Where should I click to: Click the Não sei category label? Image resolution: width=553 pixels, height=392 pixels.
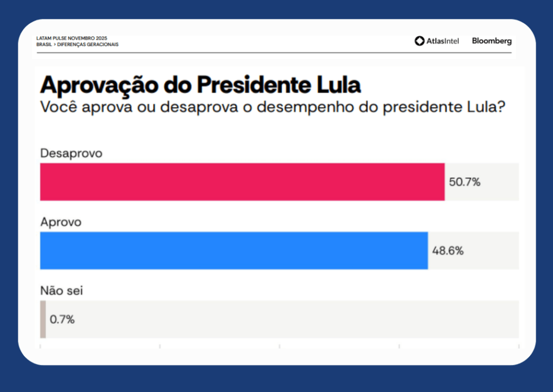62,291
